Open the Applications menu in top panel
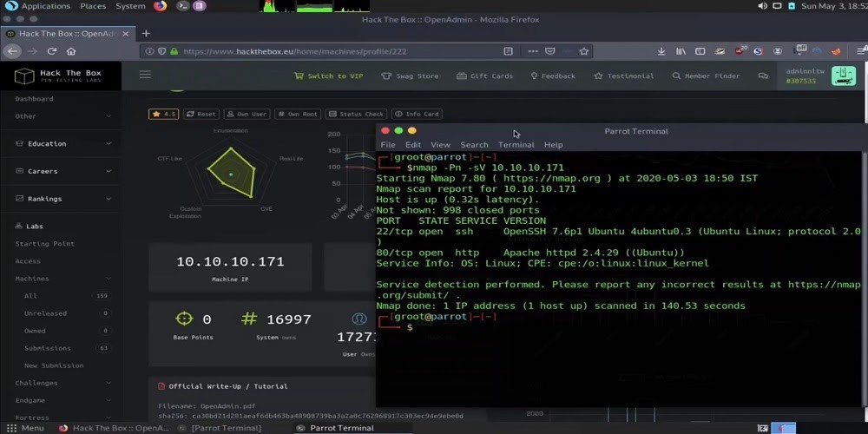Screen dimensions: 868x434 click(x=39, y=6)
